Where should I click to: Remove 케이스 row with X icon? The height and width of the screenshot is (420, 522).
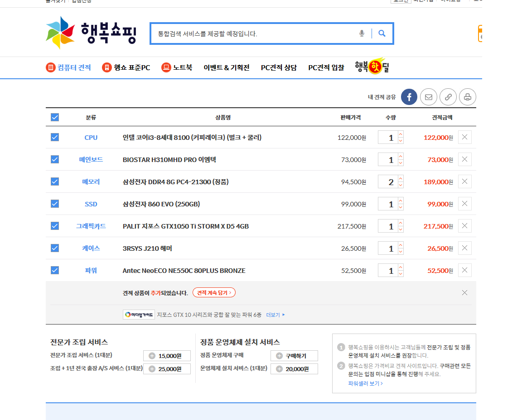pyautogui.click(x=465, y=248)
